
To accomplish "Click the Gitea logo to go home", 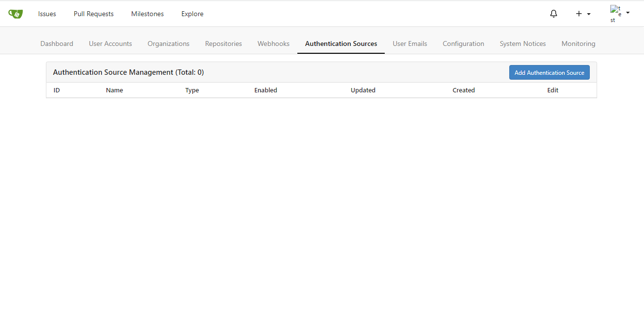I will [15, 13].
